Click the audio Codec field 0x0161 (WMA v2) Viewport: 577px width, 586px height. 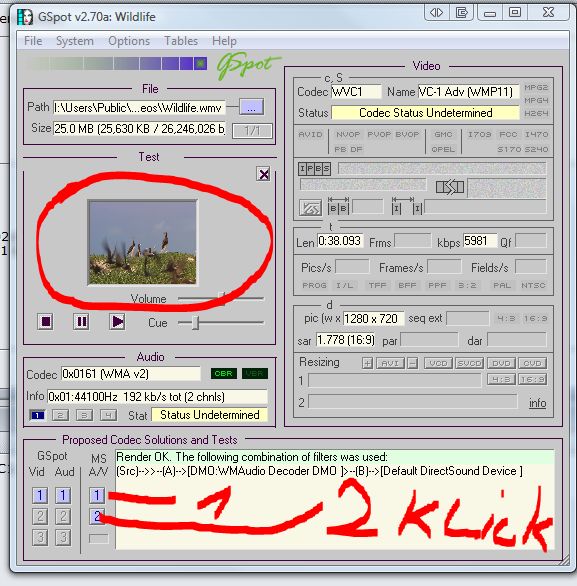131,373
